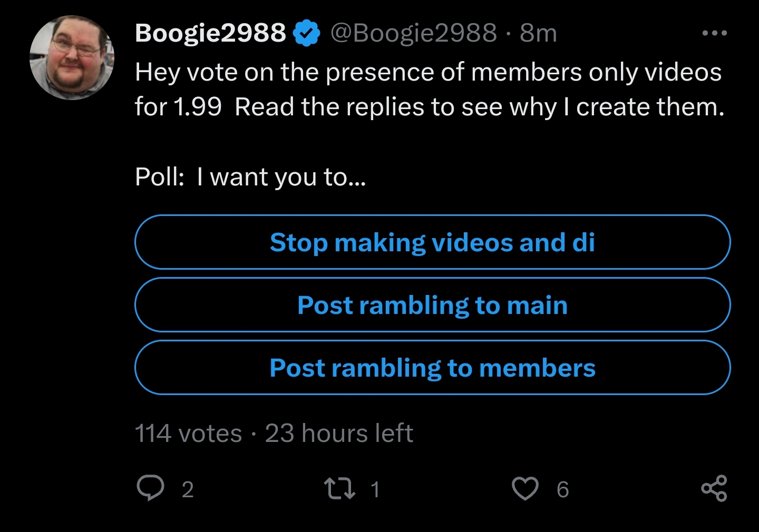Viewport: 759px width, 532px height.
Task: Click the reply count number 2
Action: (188, 489)
